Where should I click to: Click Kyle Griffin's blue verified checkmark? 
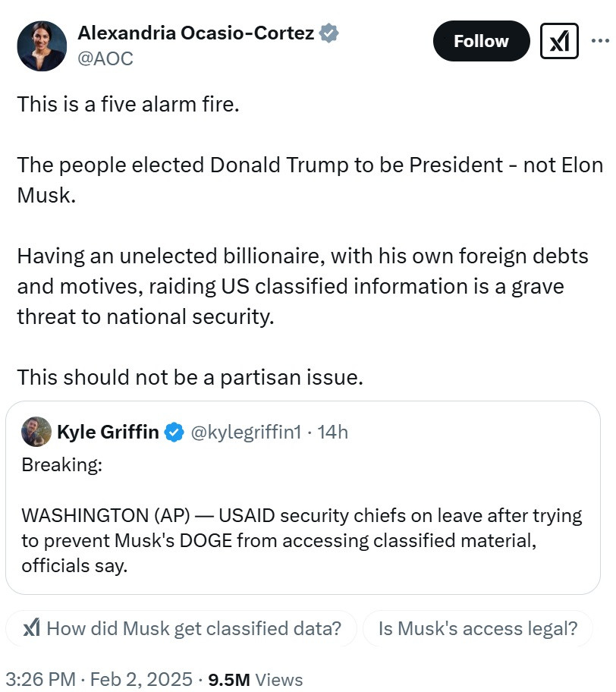(x=175, y=432)
